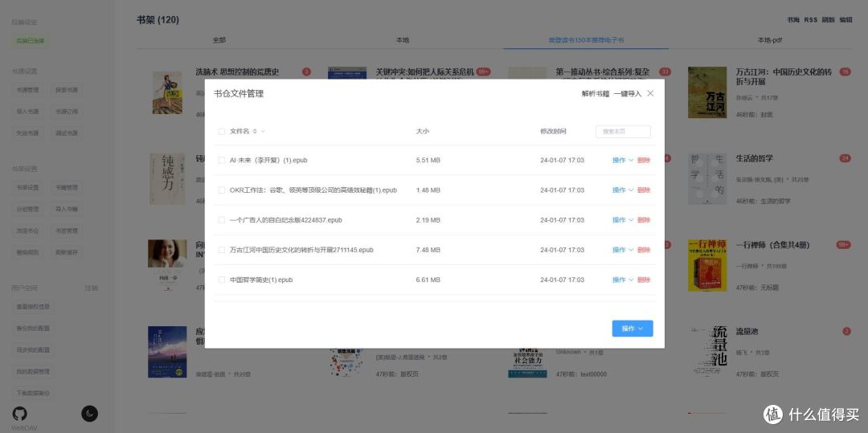Open 导入书源 in the sidebar
The height and width of the screenshot is (433, 868).
point(27,111)
